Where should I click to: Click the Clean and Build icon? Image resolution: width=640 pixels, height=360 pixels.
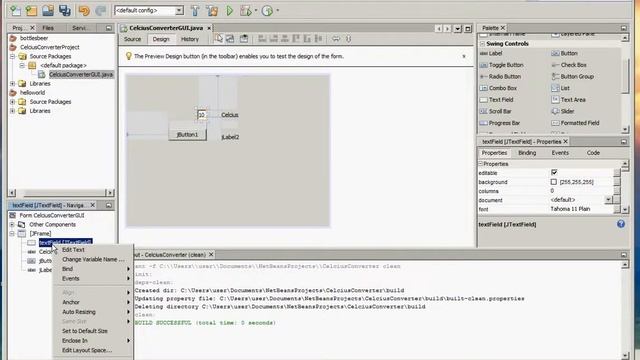(212, 11)
